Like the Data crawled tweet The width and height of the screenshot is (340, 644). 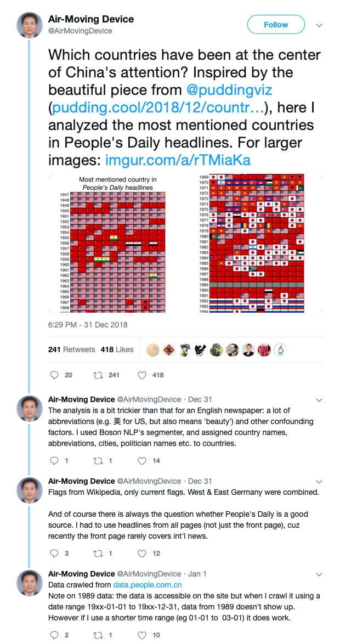click(142, 635)
